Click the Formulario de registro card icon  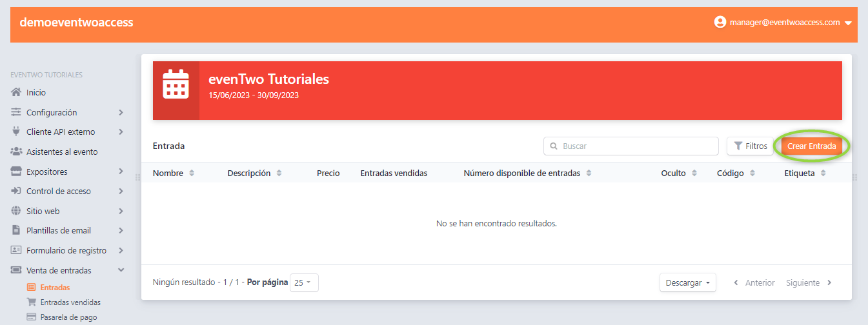tap(17, 250)
